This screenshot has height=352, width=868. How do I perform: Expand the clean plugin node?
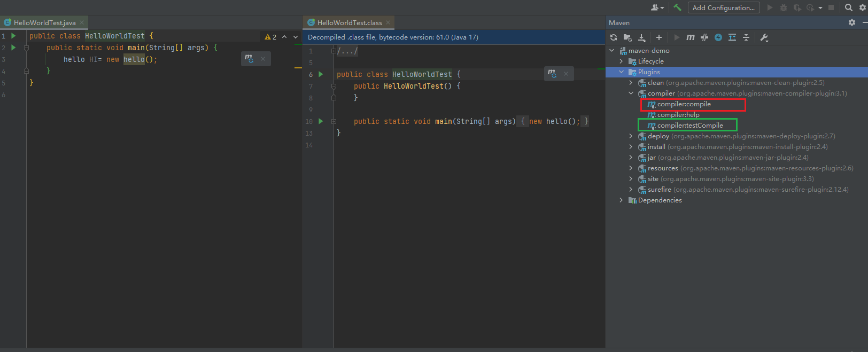pyautogui.click(x=631, y=83)
